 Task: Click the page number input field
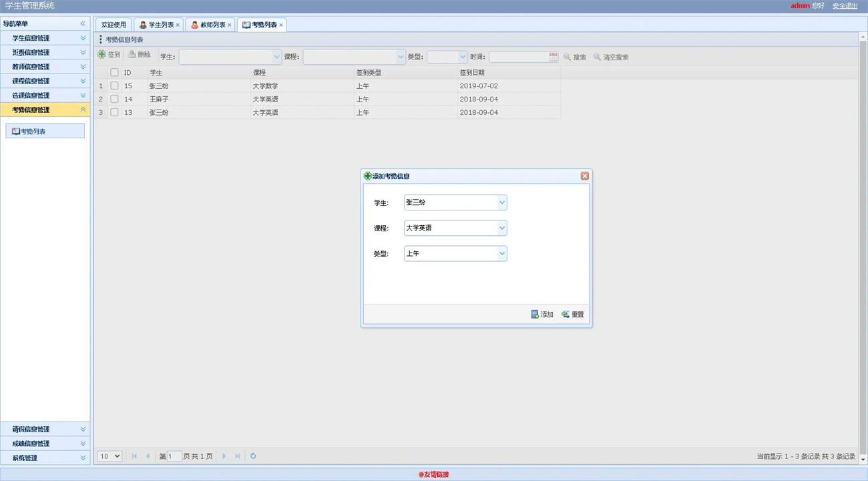[174, 456]
